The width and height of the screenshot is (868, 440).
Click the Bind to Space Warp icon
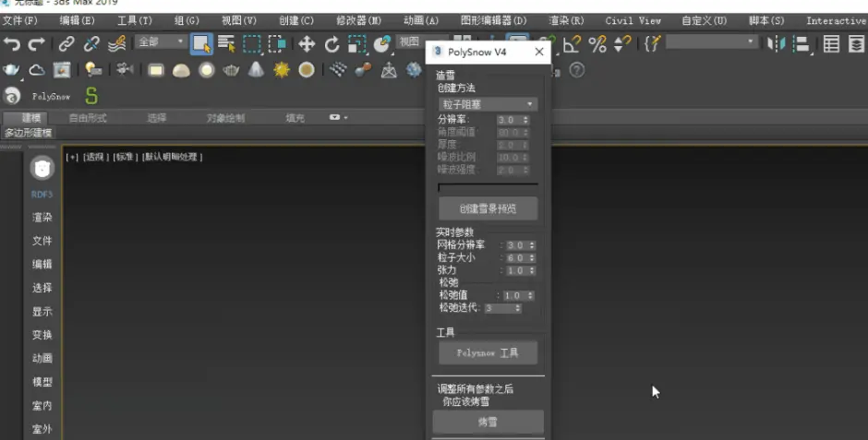(116, 43)
